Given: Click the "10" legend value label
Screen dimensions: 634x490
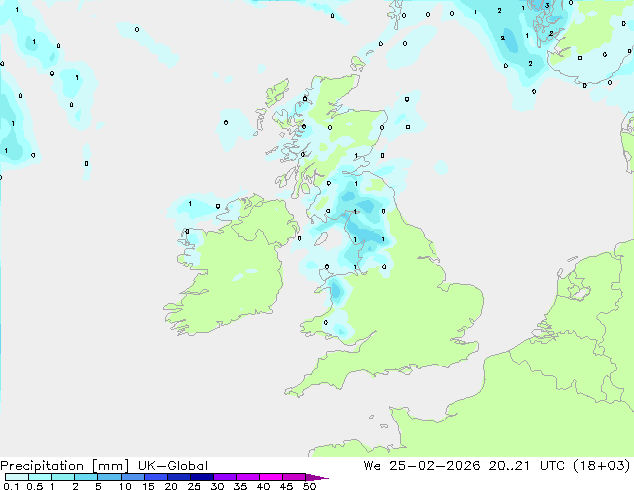Looking at the screenshot, I should pyautogui.click(x=125, y=486).
